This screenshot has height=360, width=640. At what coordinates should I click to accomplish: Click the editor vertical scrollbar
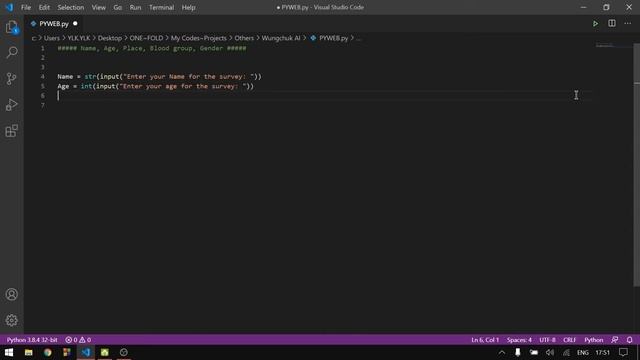click(637, 164)
